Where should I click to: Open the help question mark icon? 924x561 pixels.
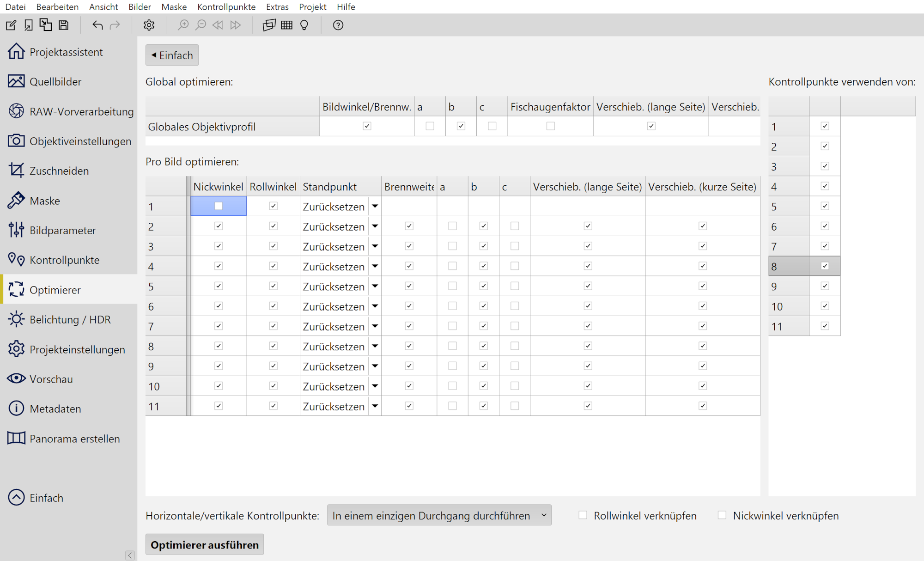tap(338, 25)
